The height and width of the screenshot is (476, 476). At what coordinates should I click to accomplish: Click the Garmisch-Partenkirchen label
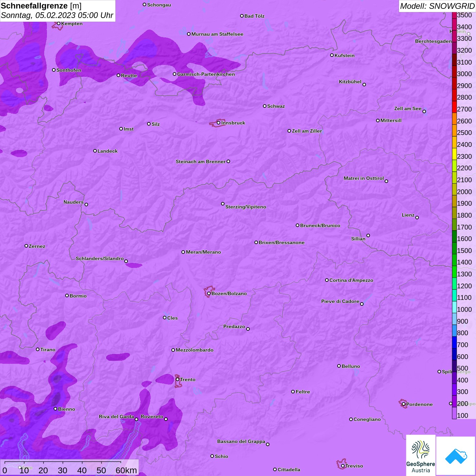(206, 74)
